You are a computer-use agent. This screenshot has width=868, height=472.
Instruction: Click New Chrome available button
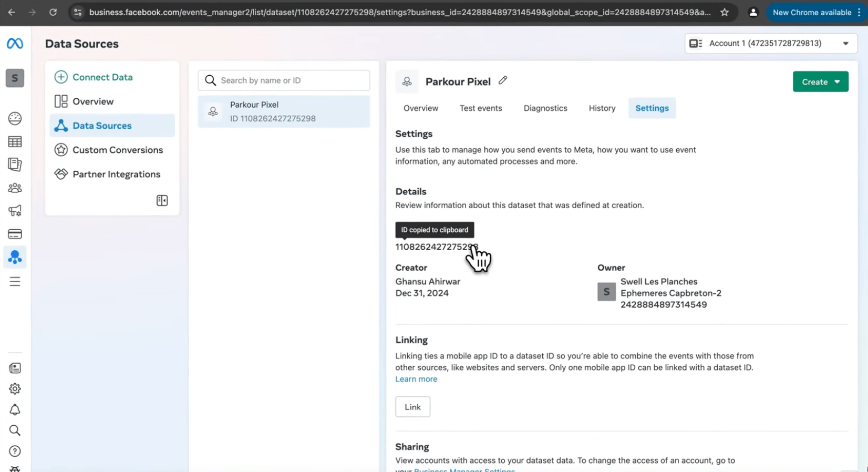pyautogui.click(x=812, y=12)
